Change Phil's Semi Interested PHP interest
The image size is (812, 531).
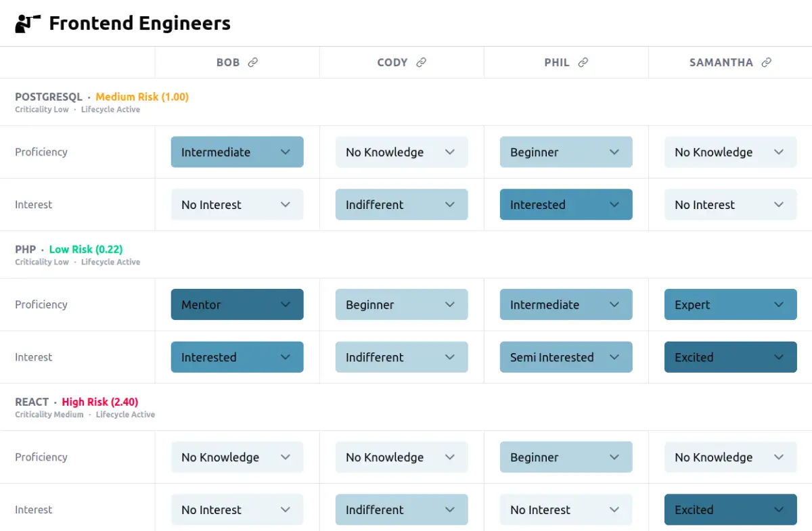tap(566, 356)
